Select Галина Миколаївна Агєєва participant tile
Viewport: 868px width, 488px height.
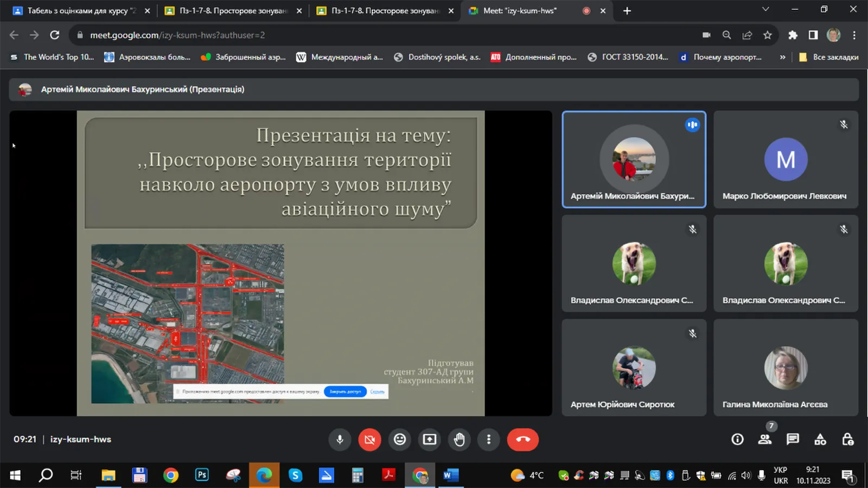[x=786, y=368]
